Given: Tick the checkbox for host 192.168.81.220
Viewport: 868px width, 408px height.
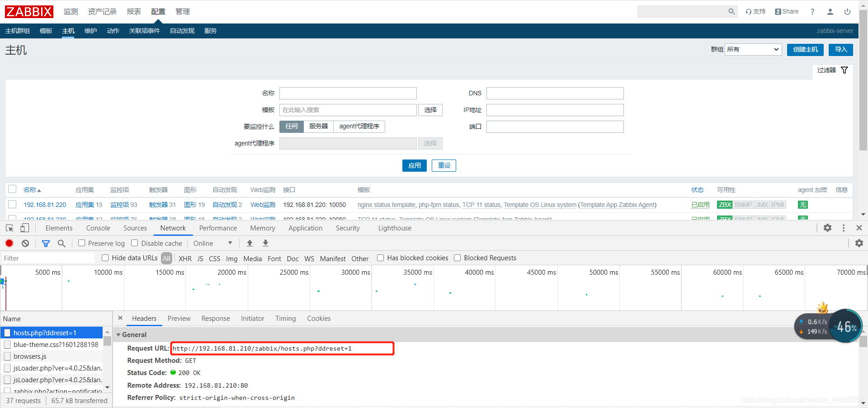Looking at the screenshot, I should click(12, 204).
